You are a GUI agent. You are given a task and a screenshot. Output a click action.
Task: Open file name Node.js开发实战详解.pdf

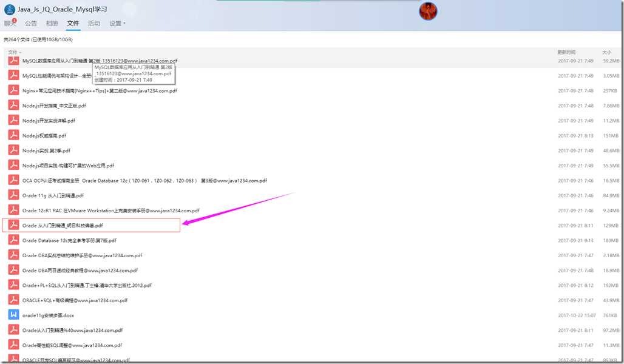point(49,121)
